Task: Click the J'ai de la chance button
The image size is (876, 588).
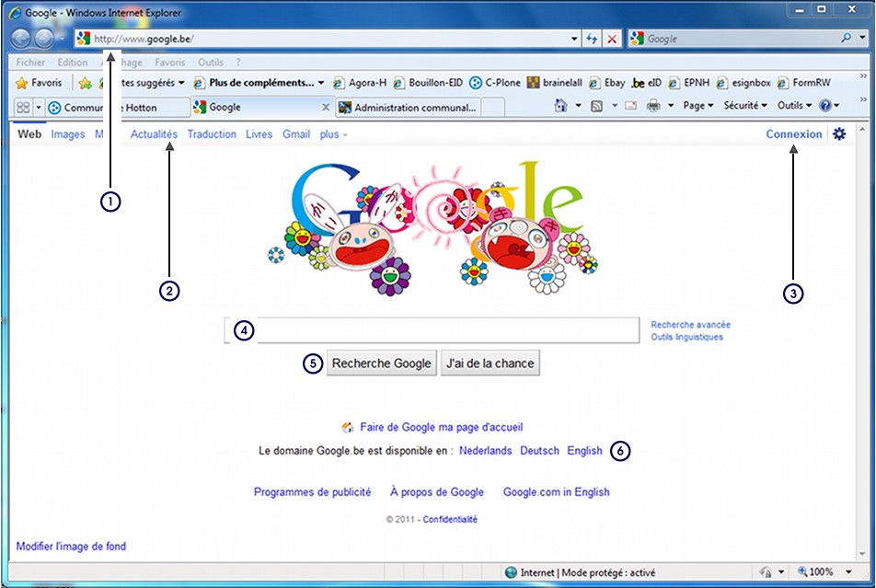Action: pos(490,363)
